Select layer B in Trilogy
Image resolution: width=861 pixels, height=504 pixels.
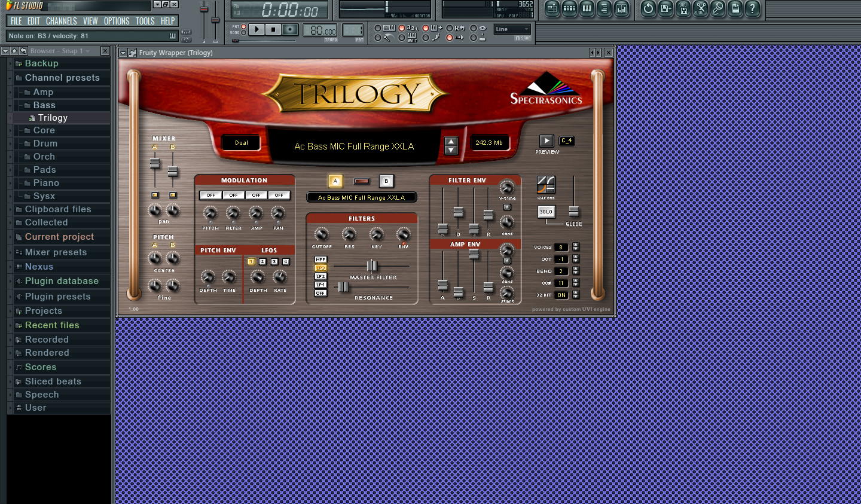coord(386,181)
